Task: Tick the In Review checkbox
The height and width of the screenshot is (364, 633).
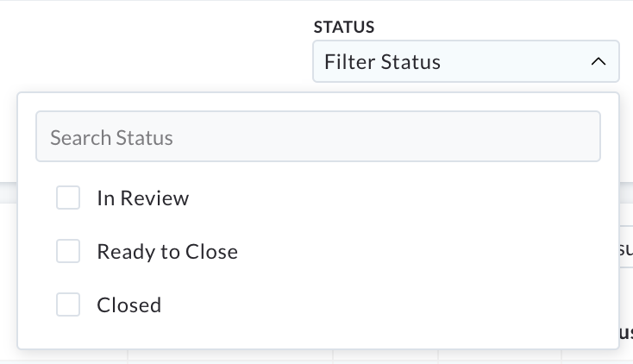Action: (x=68, y=198)
